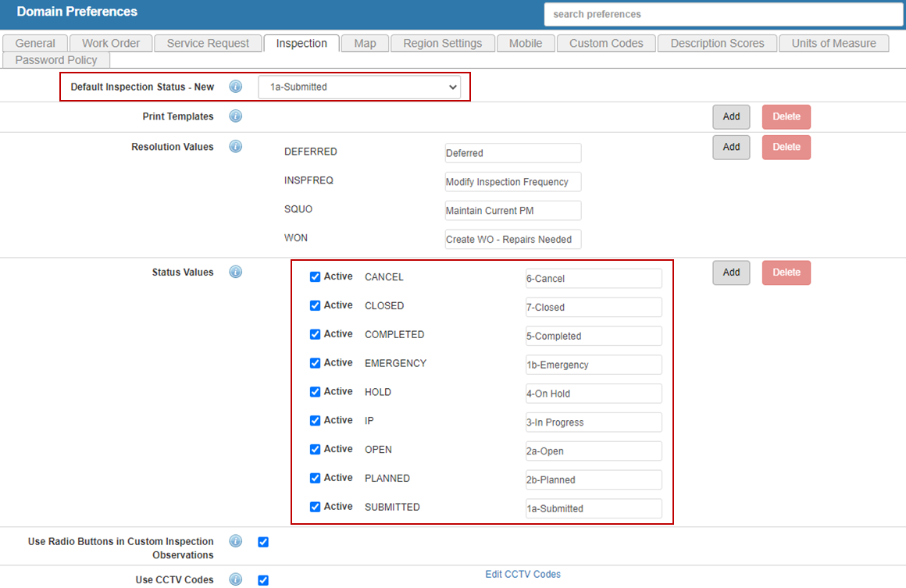The height and width of the screenshot is (588, 906).
Task: Click the search preferences field
Action: [x=722, y=14]
